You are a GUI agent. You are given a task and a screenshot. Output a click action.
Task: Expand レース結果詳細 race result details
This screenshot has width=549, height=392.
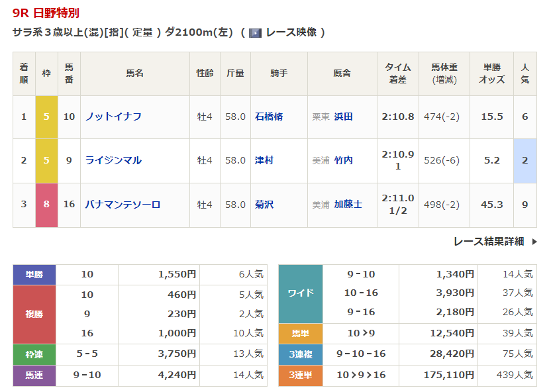click(489, 242)
